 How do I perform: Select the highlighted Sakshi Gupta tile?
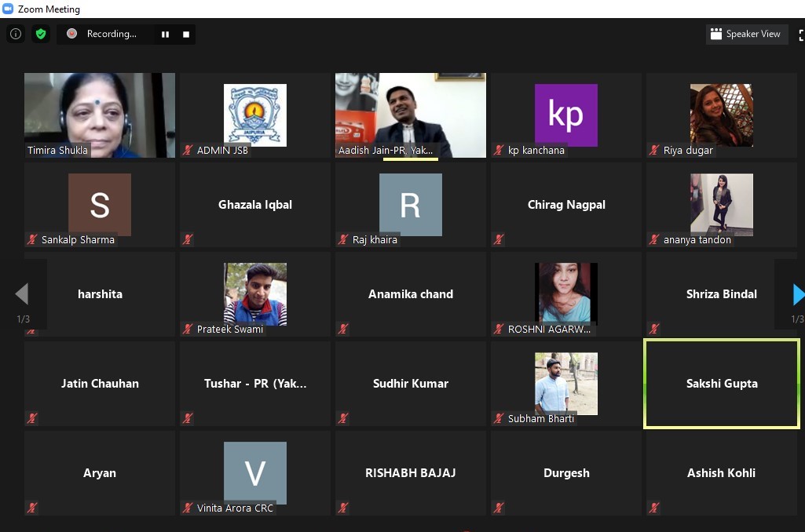pyautogui.click(x=722, y=384)
